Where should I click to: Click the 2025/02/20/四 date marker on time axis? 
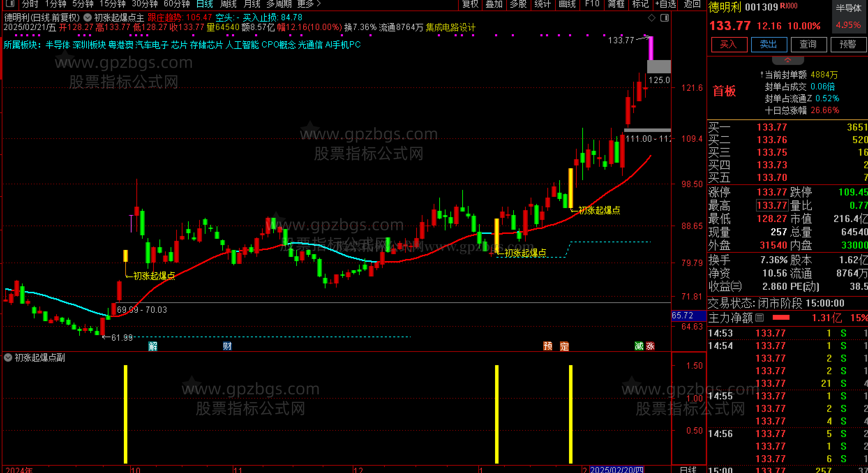coord(617,470)
